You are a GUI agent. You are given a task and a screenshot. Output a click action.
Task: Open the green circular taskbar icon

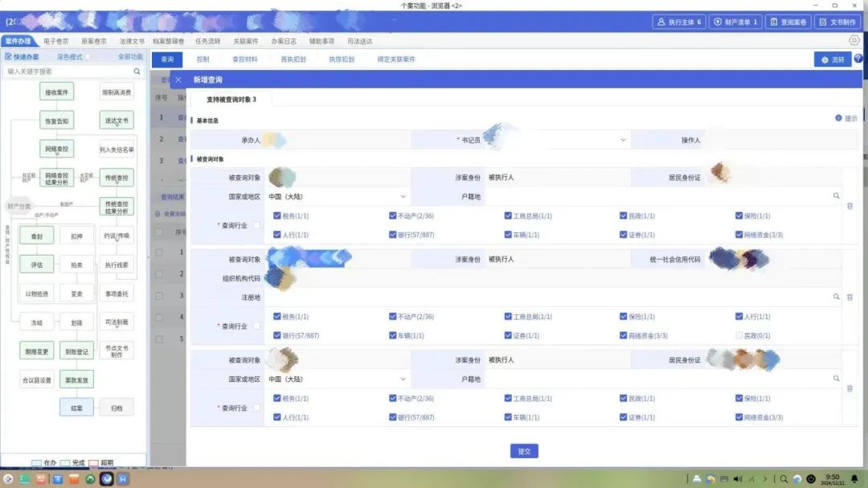[x=90, y=479]
